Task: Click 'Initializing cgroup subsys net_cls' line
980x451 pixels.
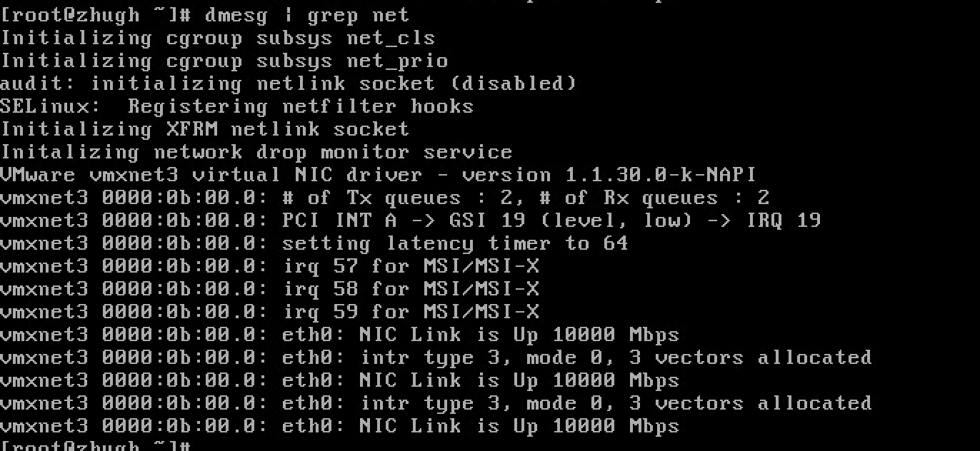Action: point(218,38)
